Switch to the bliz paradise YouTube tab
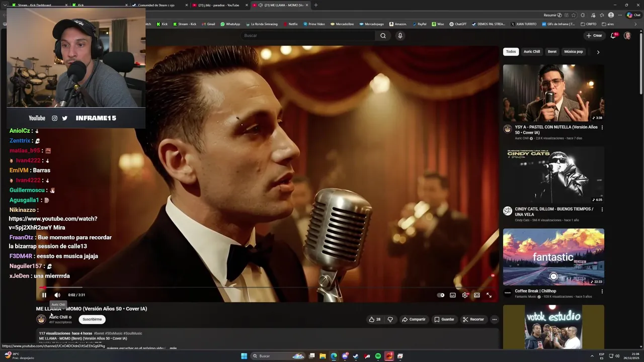Image resolution: width=644 pixels, height=362 pixels. (219, 5)
